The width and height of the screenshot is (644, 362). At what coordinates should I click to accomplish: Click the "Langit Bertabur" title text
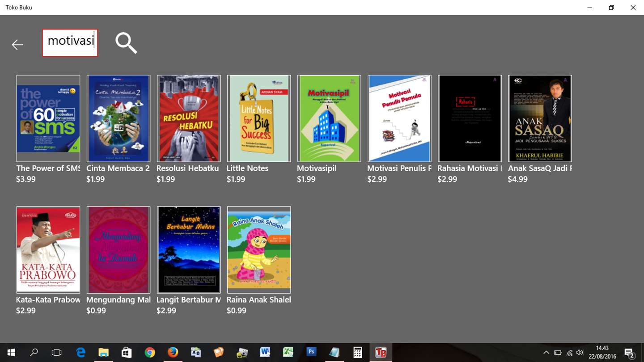tap(189, 300)
